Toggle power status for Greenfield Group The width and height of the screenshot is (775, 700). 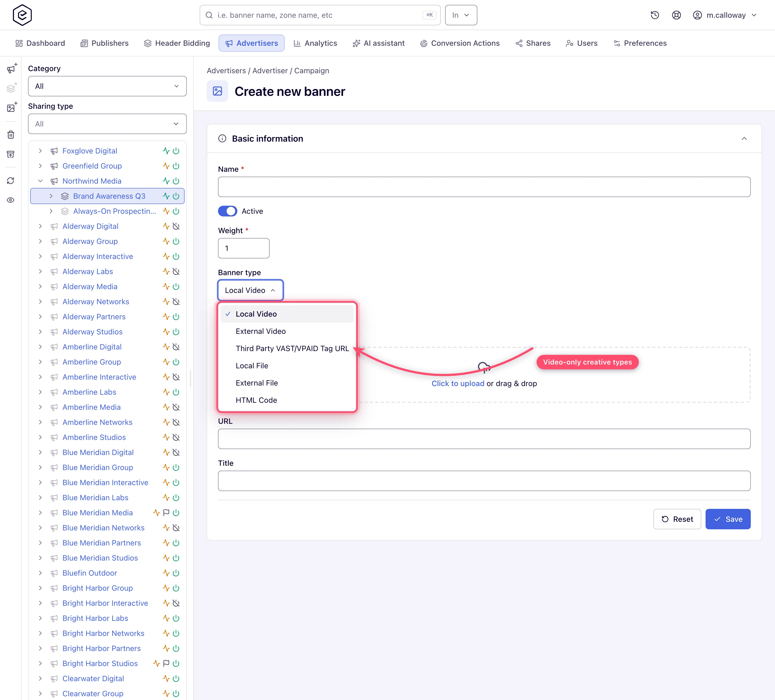pos(176,166)
